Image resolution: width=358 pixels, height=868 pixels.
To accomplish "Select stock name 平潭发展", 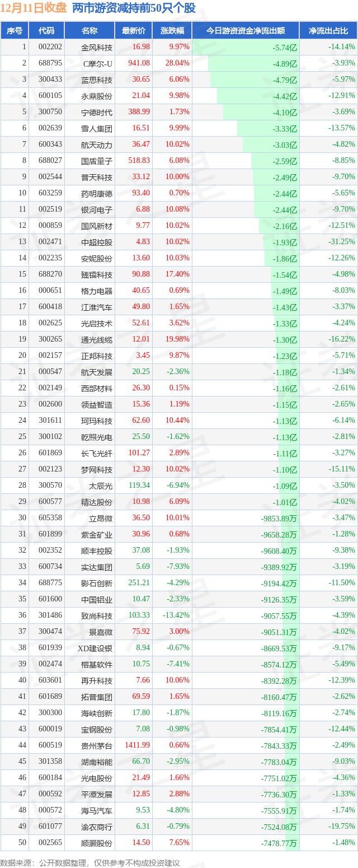I will pos(97,794).
